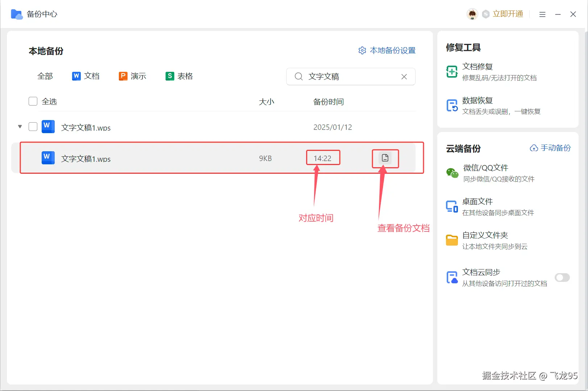This screenshot has height=391, width=588.
Task: Click the 14:22 backup time
Action: 322,158
